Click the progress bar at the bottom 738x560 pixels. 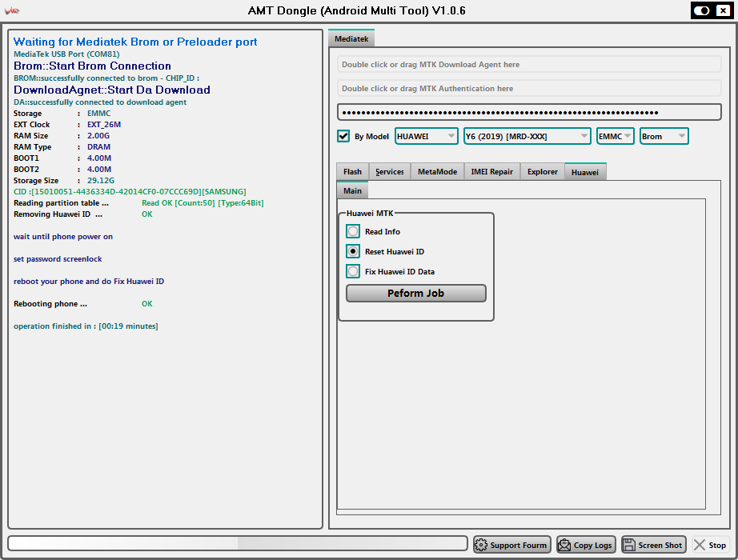(238, 543)
